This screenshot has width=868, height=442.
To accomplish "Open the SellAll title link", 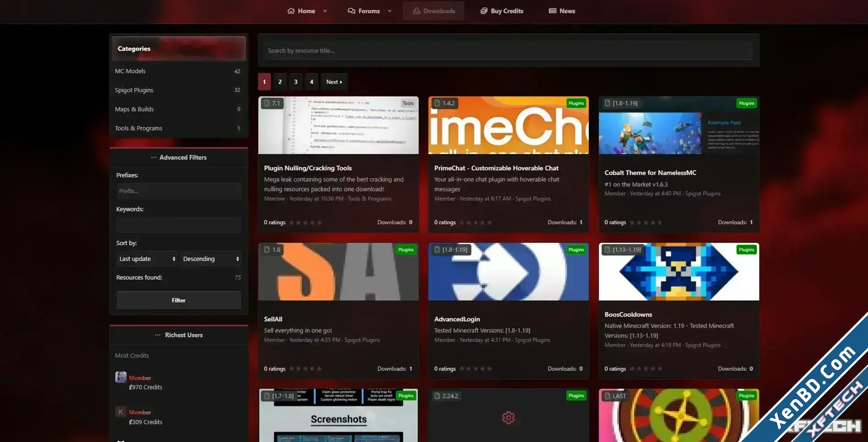I will pos(273,319).
